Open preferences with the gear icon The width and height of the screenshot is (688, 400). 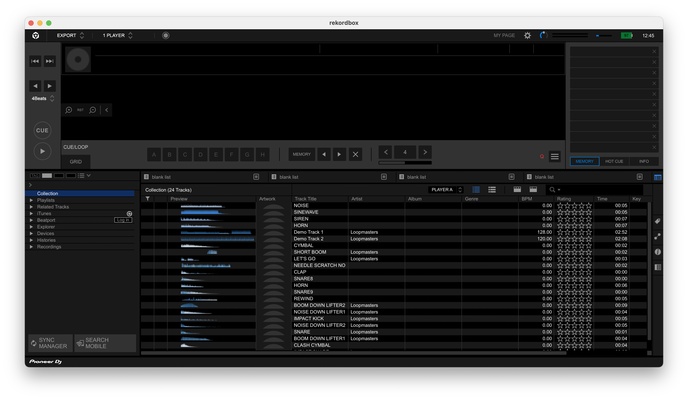tap(527, 36)
